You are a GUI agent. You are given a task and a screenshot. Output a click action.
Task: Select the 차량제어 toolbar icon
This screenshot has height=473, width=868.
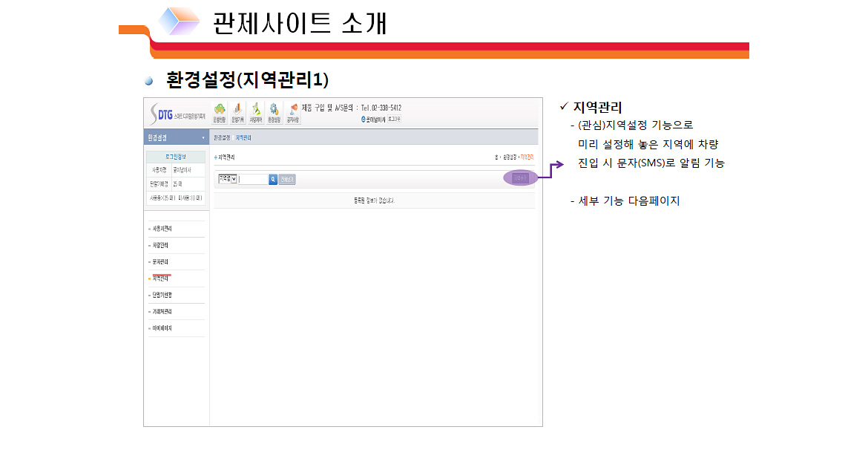pos(256,111)
